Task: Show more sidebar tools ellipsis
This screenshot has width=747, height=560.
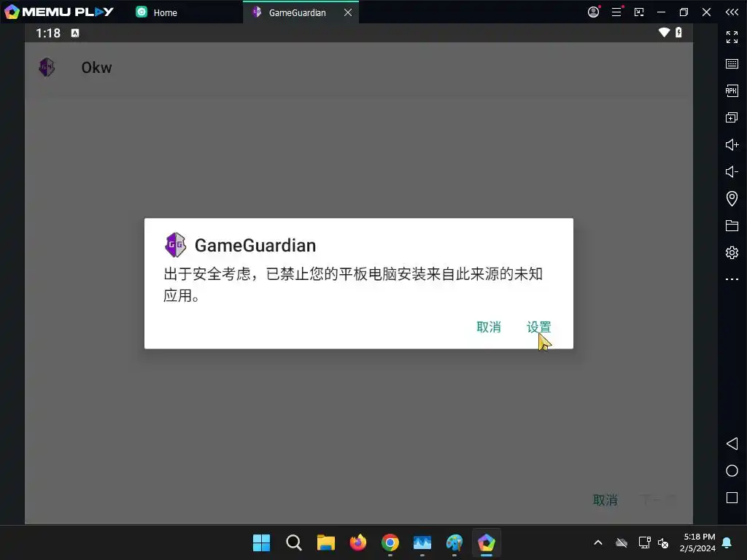Action: click(732, 279)
